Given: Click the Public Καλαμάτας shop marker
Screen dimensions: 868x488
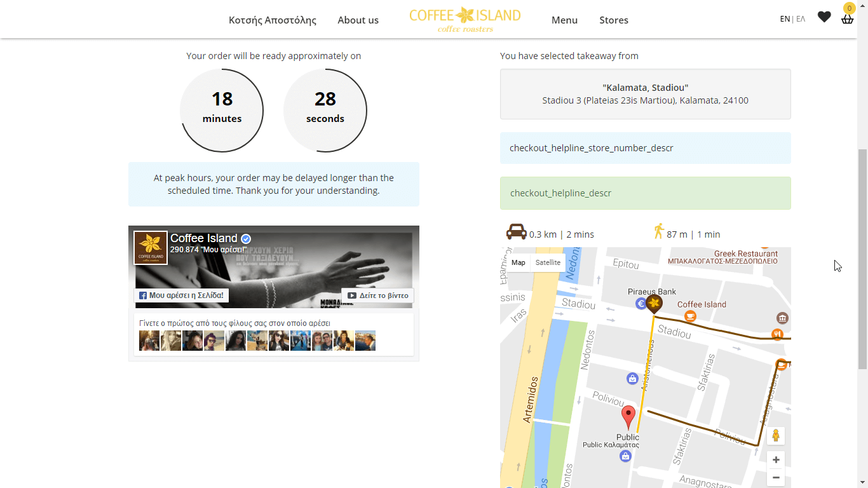Looking at the screenshot, I should click(x=625, y=456).
